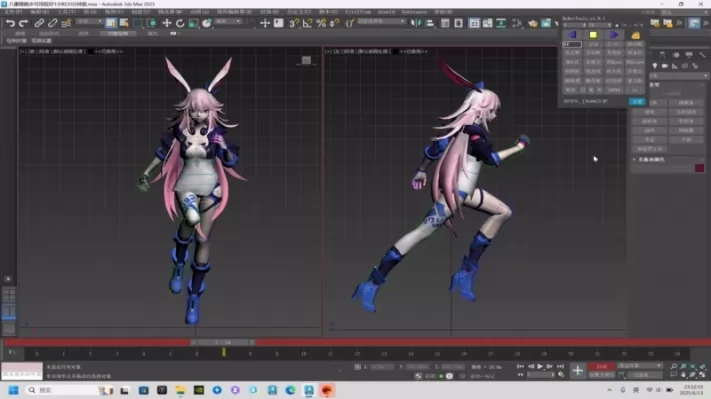Click the Mirror tool icon

tap(416, 23)
